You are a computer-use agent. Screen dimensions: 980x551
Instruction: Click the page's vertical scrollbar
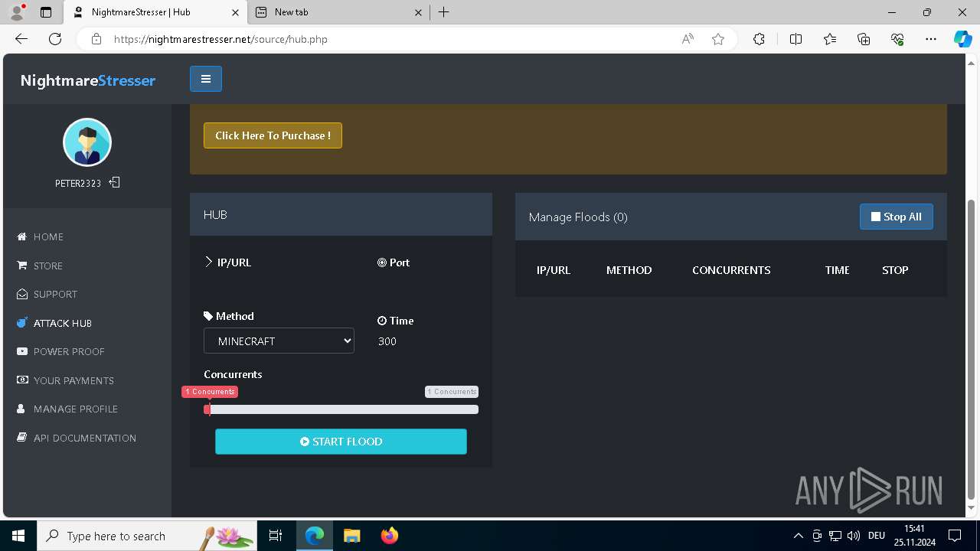coord(972,348)
